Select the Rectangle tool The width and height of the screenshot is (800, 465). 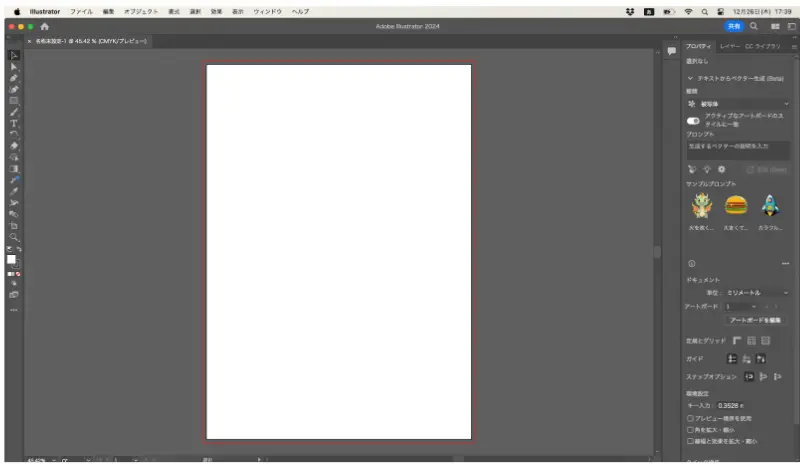(14, 101)
